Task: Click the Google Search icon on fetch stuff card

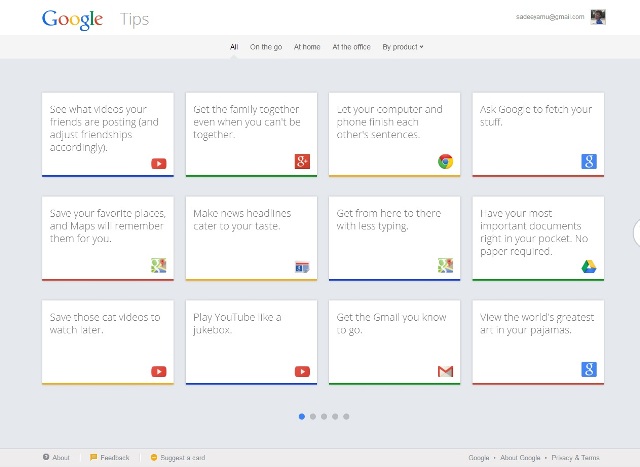Action: click(x=588, y=162)
